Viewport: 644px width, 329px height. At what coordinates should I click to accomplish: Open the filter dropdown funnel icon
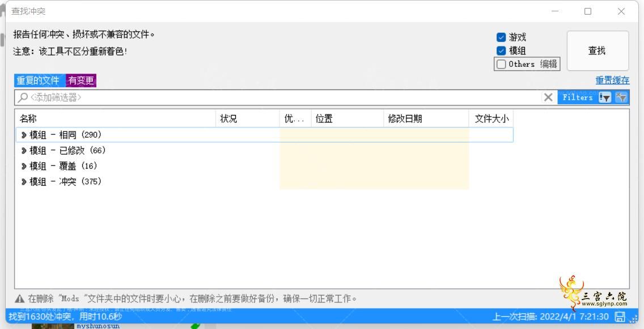[x=604, y=97]
